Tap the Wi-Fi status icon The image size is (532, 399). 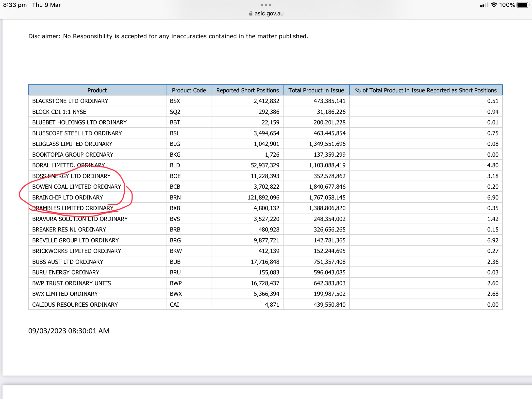494,5
